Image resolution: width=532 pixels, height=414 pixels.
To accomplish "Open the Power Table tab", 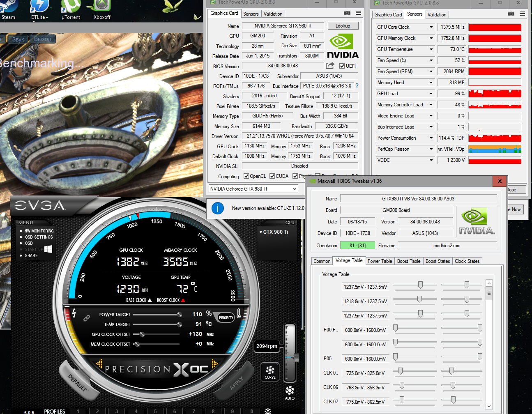I will pyautogui.click(x=380, y=261).
